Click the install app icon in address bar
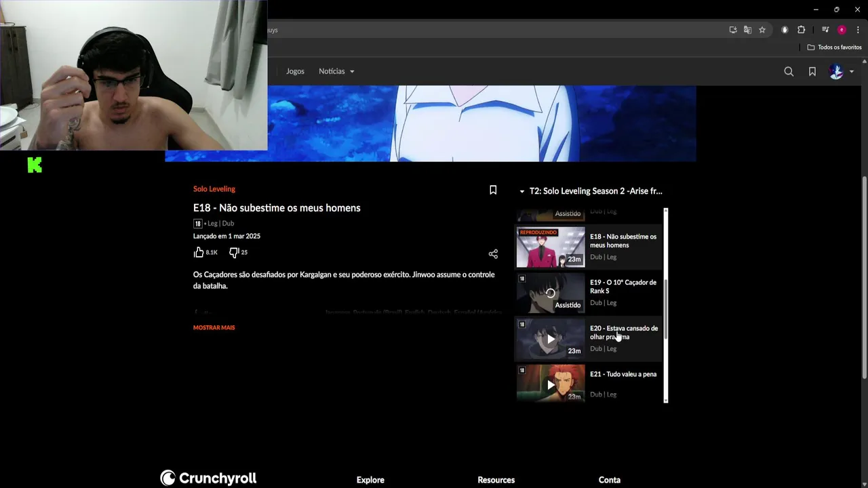 click(x=733, y=30)
